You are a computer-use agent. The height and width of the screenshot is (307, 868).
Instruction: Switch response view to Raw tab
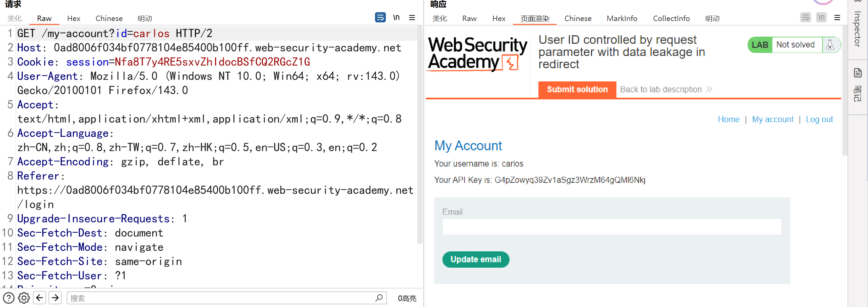[x=469, y=18]
